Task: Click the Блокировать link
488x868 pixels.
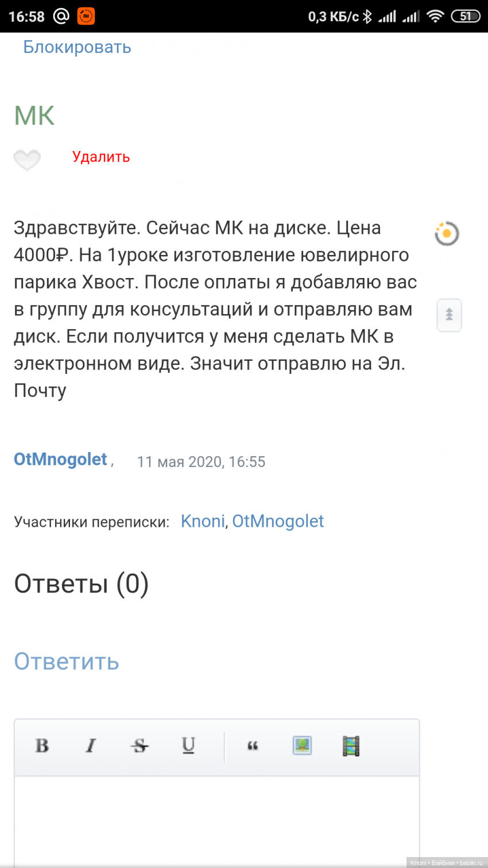Action: pos(77,47)
